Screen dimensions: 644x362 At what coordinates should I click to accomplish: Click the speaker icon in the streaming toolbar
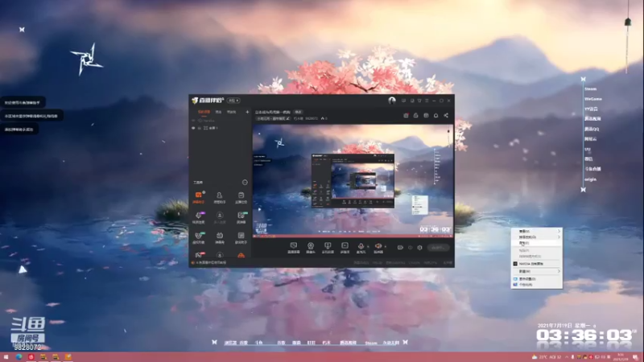[x=378, y=246]
